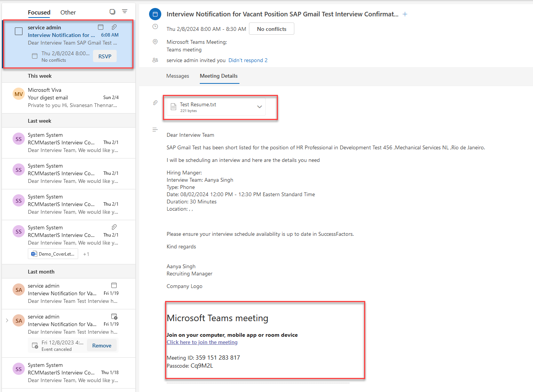Show more attachments via +1 indicator
Viewport: 533px width, 392px height.
[86, 254]
